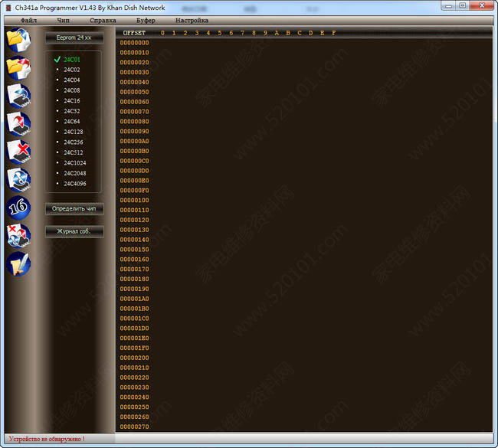Click the save file folder icon
The image size is (498, 448).
pos(18,67)
